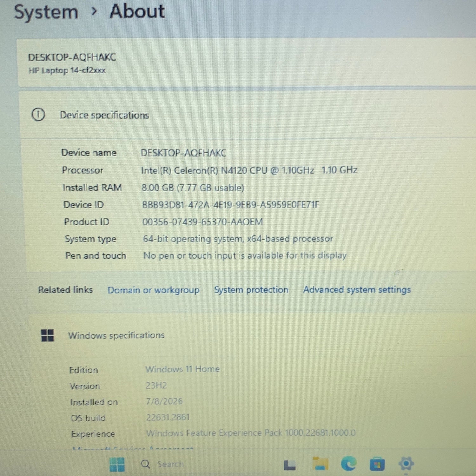
Task: Click the Pen and touch label
Action: coord(96,256)
